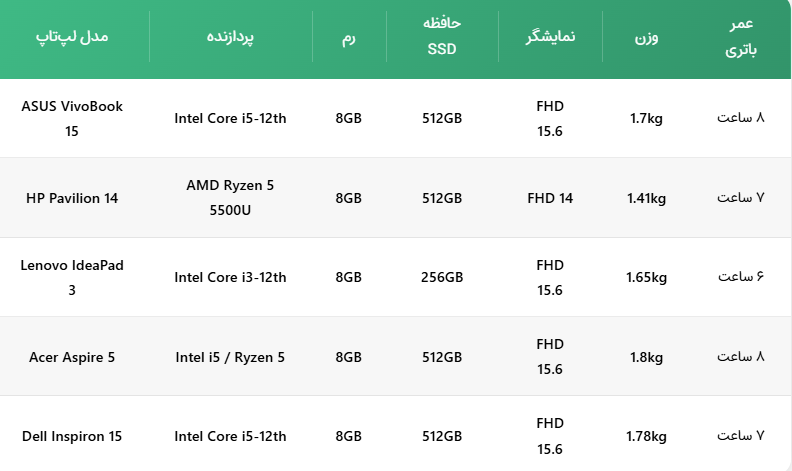
Task: Click 'FHD 15.6' display cell in Dell row
Action: [x=550, y=436]
